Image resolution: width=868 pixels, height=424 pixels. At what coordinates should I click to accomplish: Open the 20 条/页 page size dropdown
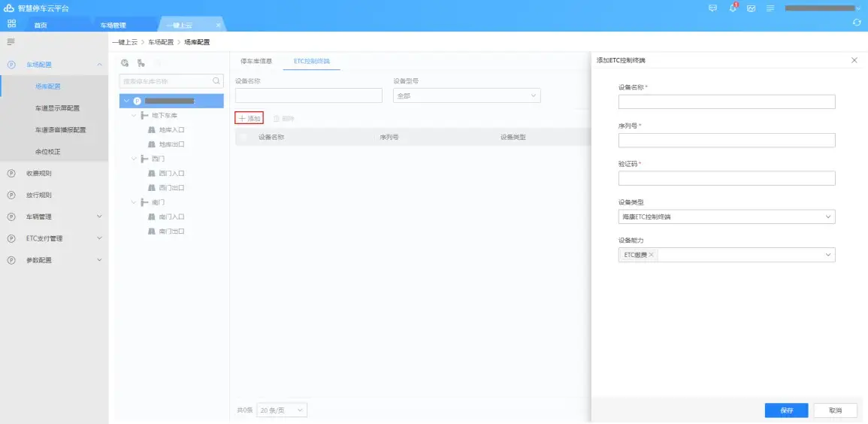click(282, 410)
